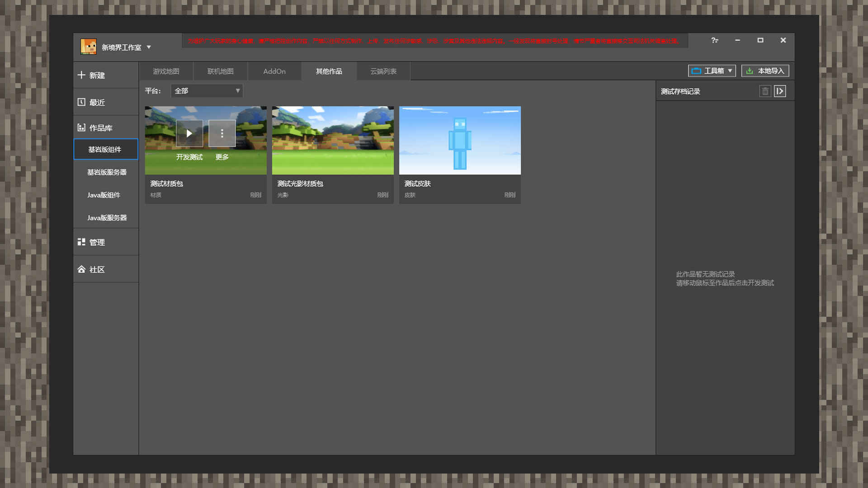Expand the 新境界工作室 account dropdown arrow
This screenshot has width=868, height=488.
coord(149,47)
